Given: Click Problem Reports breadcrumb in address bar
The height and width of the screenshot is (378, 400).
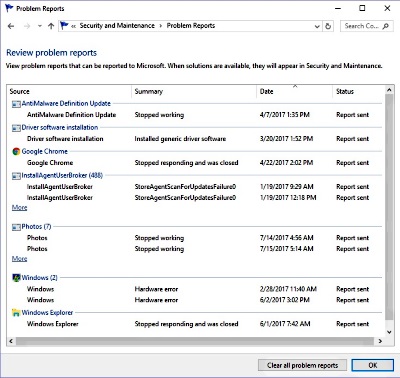Looking at the screenshot, I should [x=191, y=26].
